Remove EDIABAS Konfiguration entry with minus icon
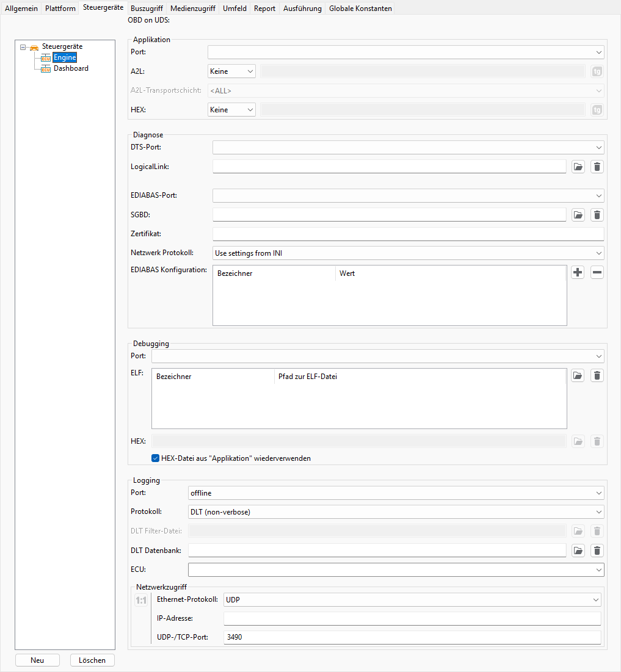The width and height of the screenshot is (621, 672). click(597, 273)
